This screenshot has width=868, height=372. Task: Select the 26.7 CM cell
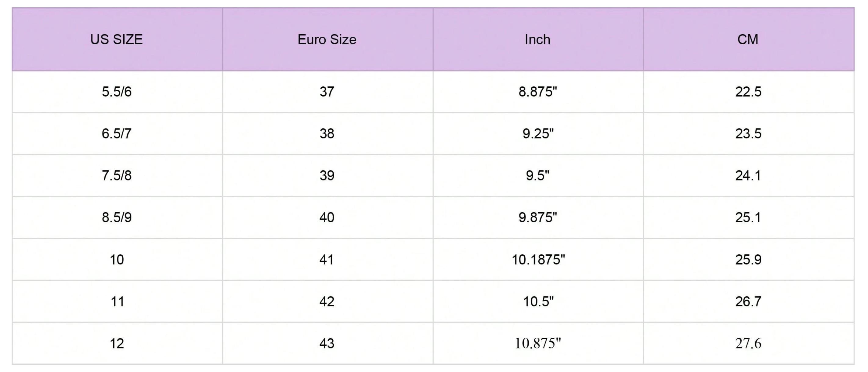[x=748, y=301]
